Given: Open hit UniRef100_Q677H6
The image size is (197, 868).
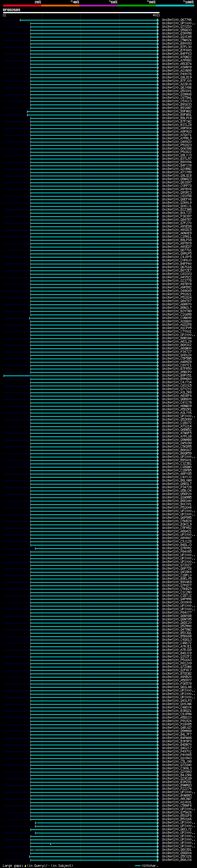Looking at the screenshot, I should coord(177,20).
